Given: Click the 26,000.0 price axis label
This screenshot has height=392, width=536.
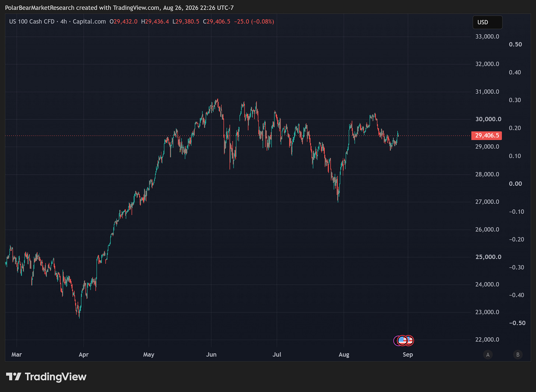Looking at the screenshot, I should [x=487, y=229].
